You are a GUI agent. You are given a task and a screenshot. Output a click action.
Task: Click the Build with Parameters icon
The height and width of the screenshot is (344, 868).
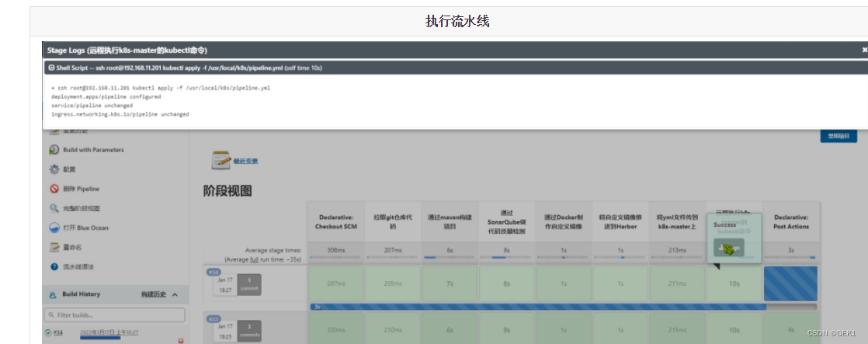(x=54, y=150)
